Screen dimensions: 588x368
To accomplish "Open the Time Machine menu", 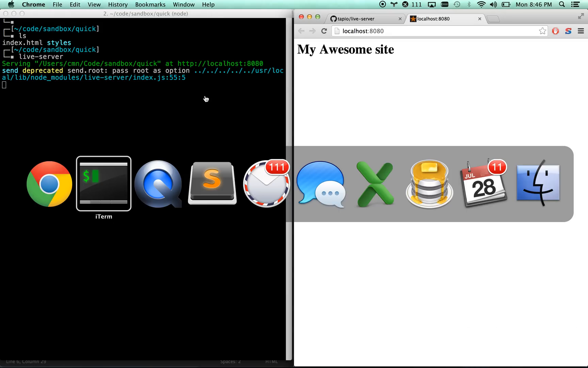I will pyautogui.click(x=457, y=4).
